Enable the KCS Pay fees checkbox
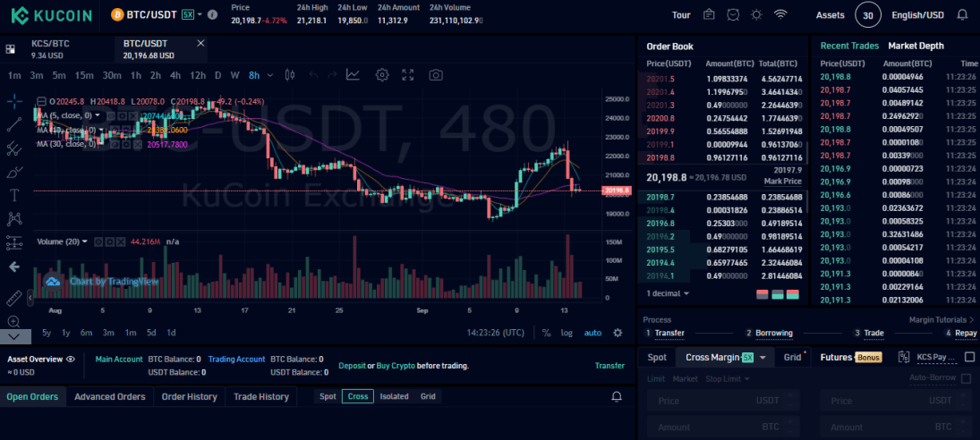 point(970,357)
